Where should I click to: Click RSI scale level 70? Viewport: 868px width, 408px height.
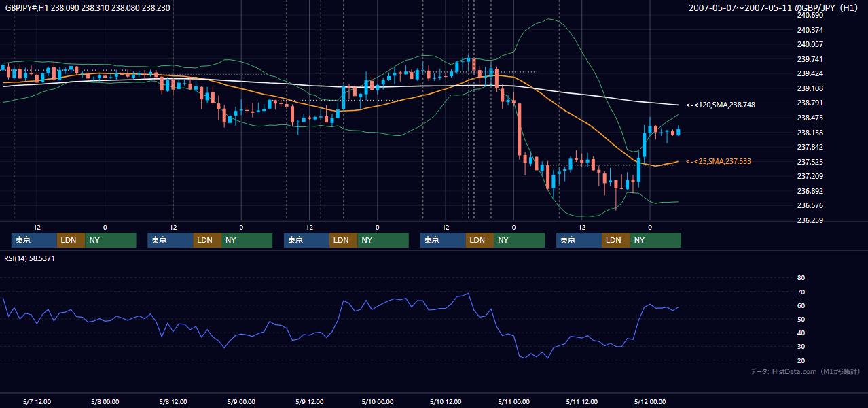click(801, 292)
